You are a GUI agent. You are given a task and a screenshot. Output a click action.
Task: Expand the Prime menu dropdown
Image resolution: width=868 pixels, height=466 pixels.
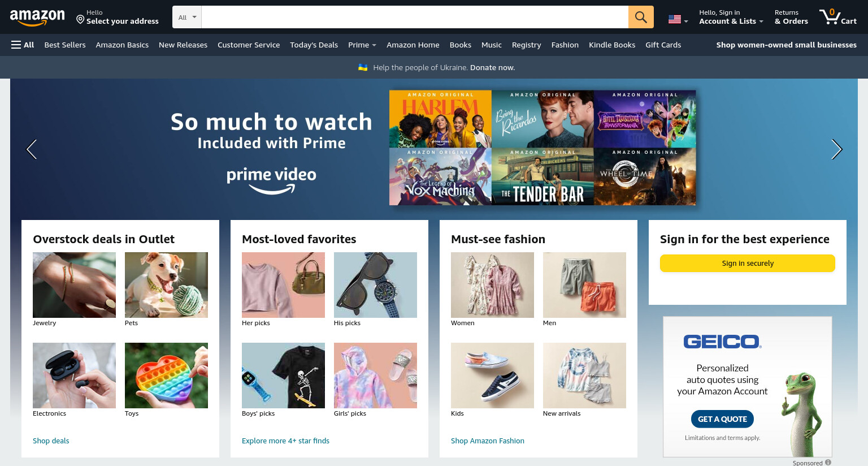[x=362, y=45]
